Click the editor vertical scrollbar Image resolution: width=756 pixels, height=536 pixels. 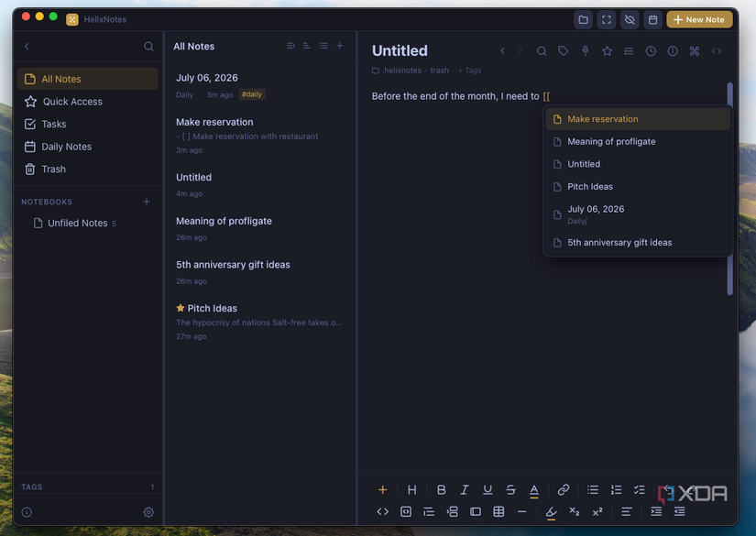click(x=730, y=189)
